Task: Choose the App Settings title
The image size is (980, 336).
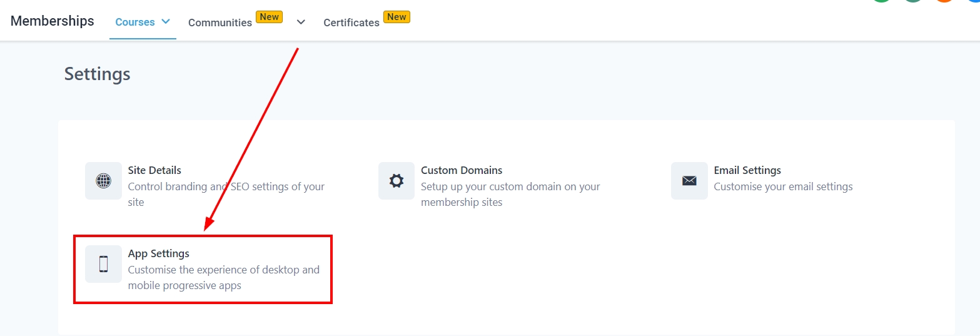Action: 158,253
